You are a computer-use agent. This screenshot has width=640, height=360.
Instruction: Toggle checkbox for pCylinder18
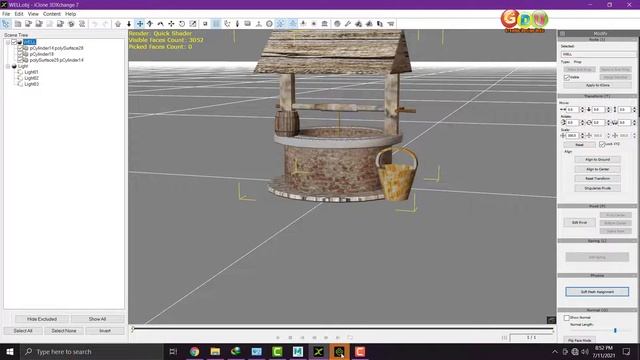tap(20, 54)
